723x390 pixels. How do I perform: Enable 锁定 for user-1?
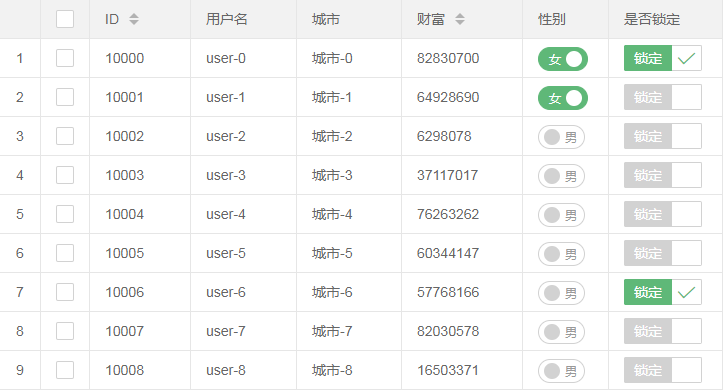point(663,97)
